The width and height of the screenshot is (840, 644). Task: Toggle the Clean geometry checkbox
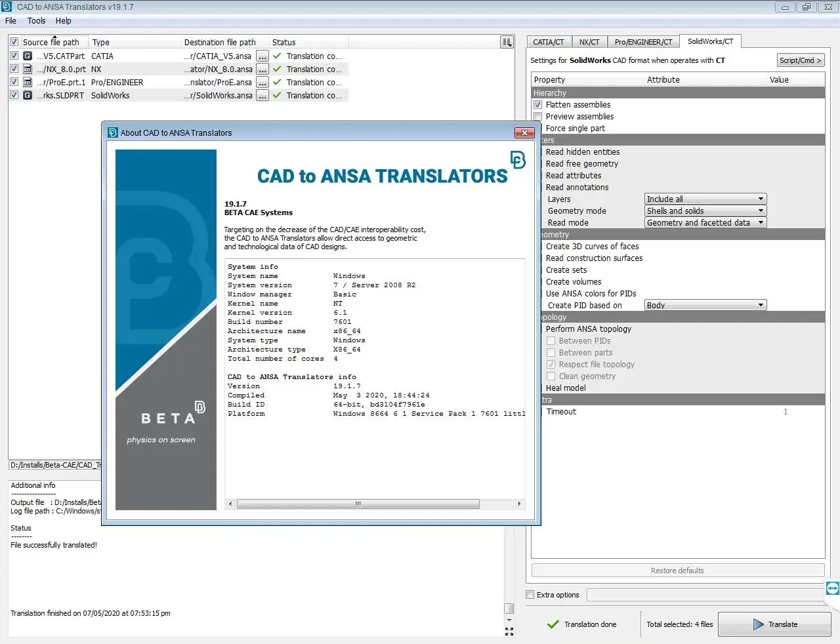pyautogui.click(x=551, y=376)
